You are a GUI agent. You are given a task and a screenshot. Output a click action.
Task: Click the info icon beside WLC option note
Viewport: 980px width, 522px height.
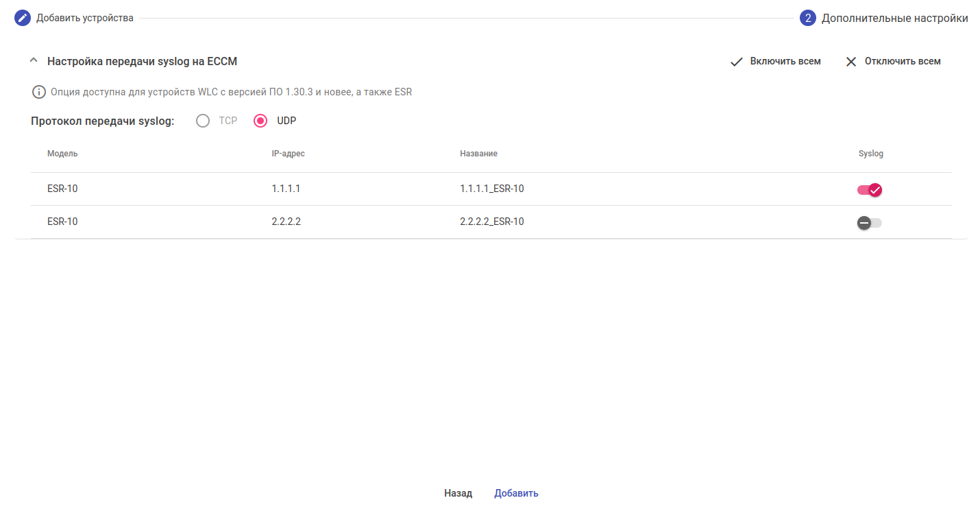click(x=39, y=92)
